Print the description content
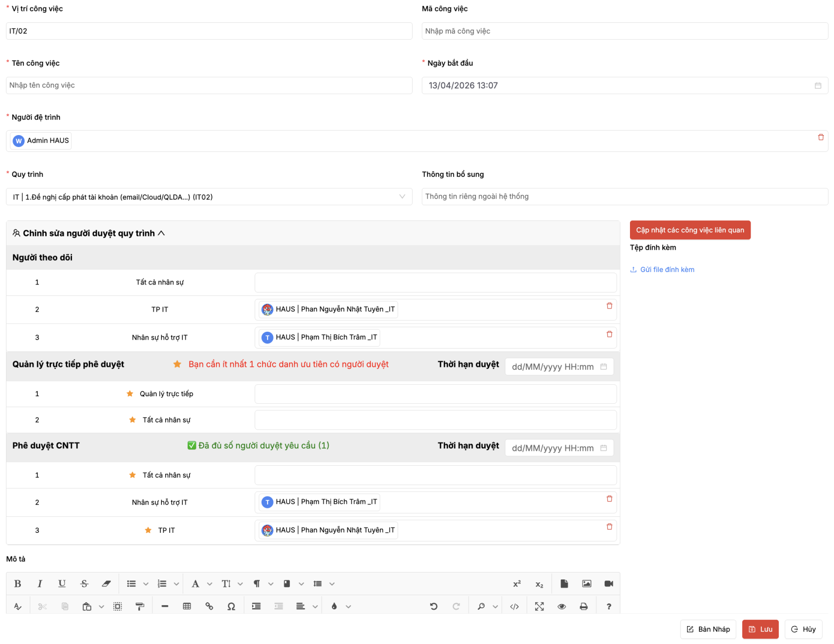The height and width of the screenshot is (644, 834). tap(584, 606)
